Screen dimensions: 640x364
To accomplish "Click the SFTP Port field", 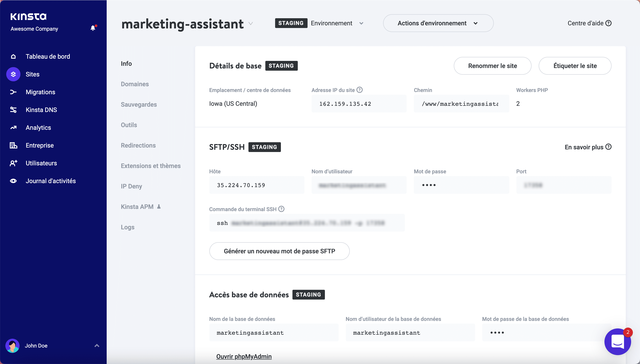I will tap(564, 185).
